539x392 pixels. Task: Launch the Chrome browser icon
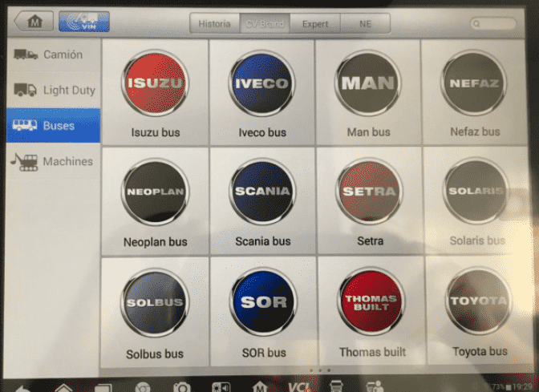142,387
